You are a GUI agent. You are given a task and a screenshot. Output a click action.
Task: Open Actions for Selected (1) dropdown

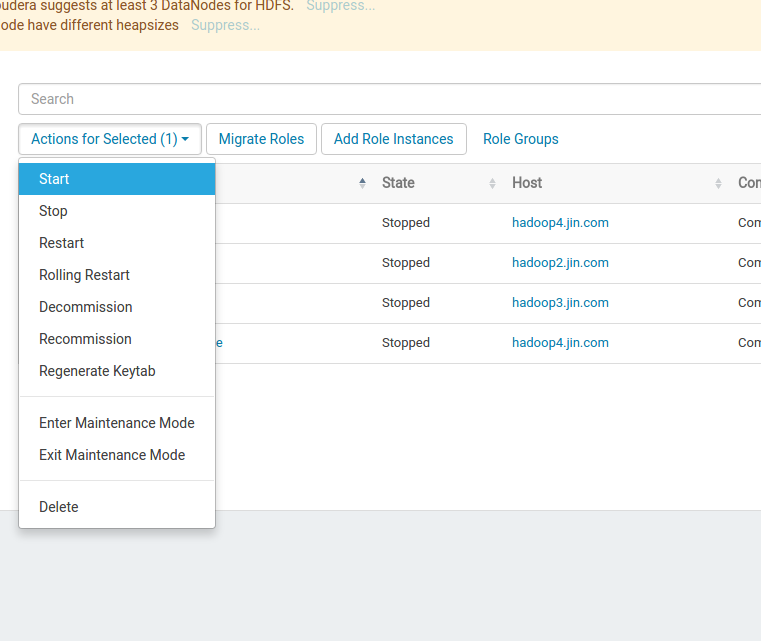pos(110,139)
